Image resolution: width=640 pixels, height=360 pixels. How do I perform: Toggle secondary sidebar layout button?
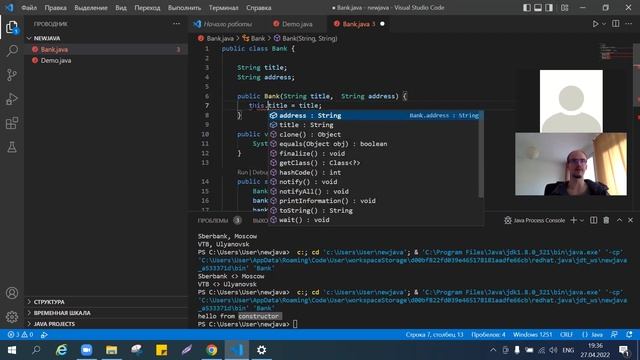pos(549,7)
